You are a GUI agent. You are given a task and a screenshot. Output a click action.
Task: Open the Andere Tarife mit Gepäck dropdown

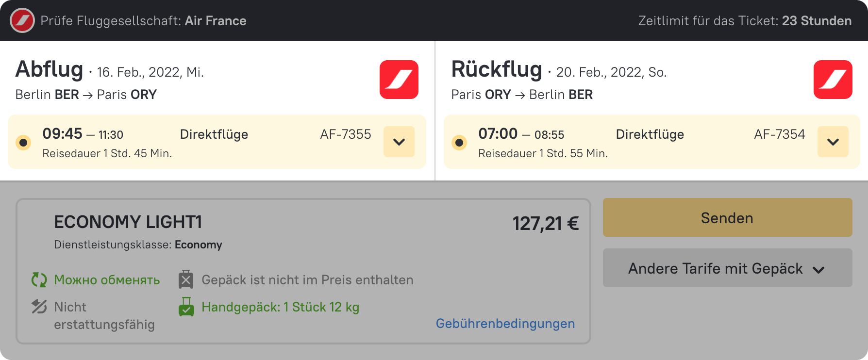tap(727, 268)
